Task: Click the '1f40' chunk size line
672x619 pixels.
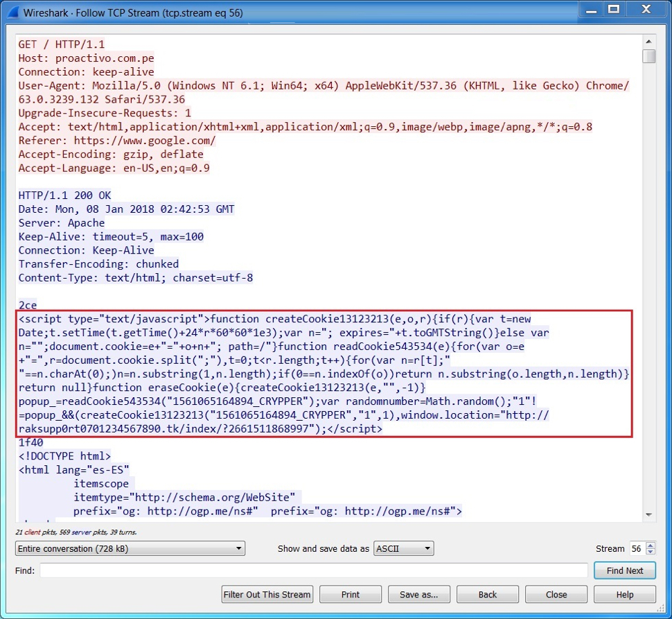Action: tap(31, 442)
